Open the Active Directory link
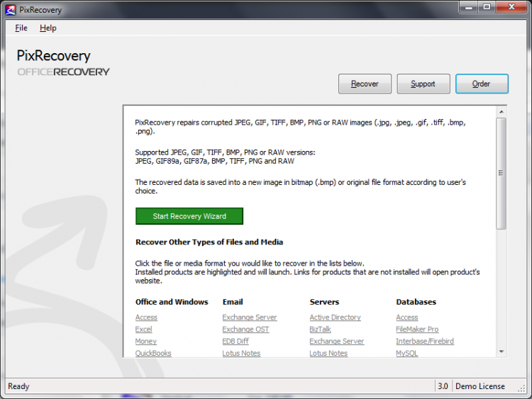This screenshot has width=532, height=399. tap(335, 317)
